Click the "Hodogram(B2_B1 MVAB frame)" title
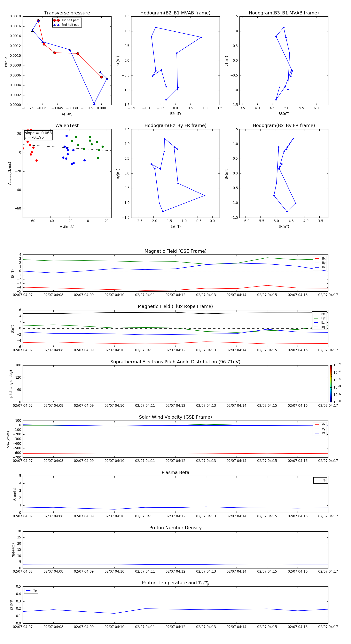 [175, 13]
